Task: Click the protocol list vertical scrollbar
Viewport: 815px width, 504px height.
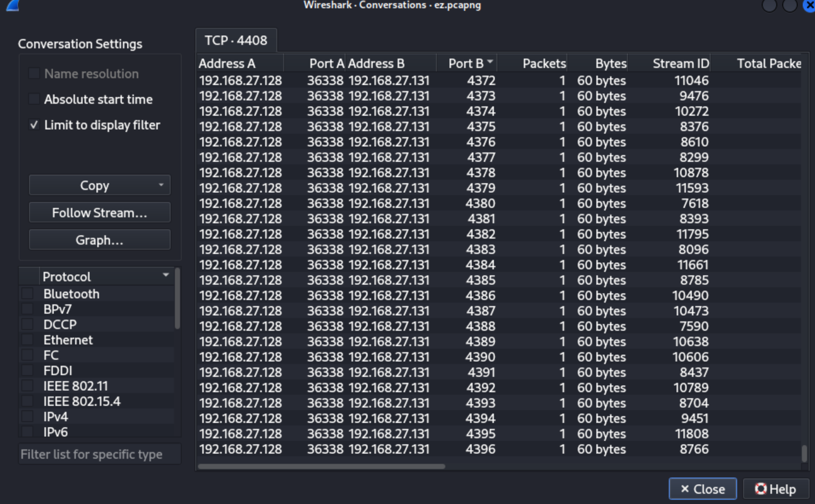Action: pyautogui.click(x=177, y=299)
